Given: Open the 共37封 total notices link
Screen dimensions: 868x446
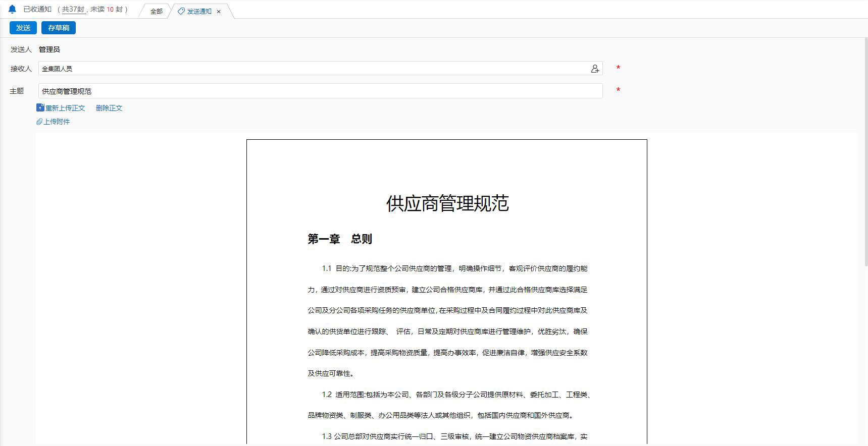Looking at the screenshot, I should pyautogui.click(x=73, y=9).
